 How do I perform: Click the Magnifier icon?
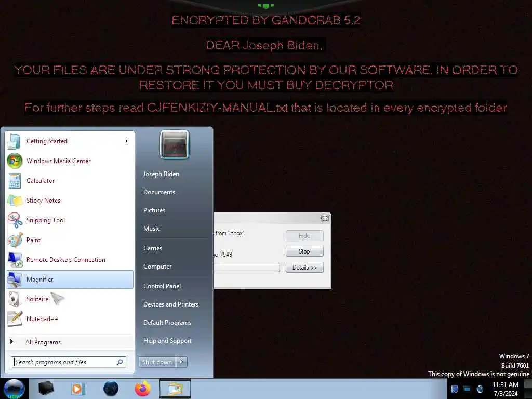[x=15, y=280]
